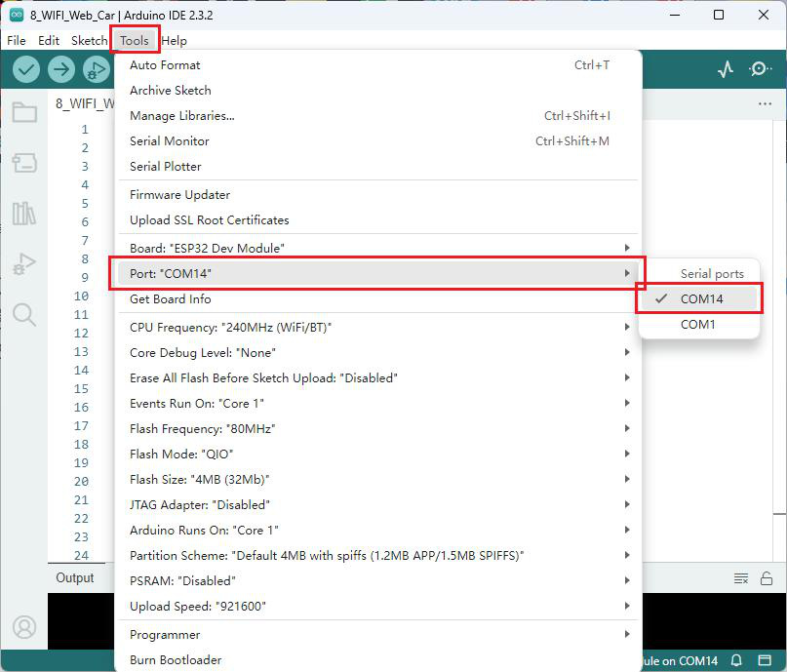The image size is (787, 672).
Task: Open the Port "COM14" submenu entry
Action: tap(378, 273)
